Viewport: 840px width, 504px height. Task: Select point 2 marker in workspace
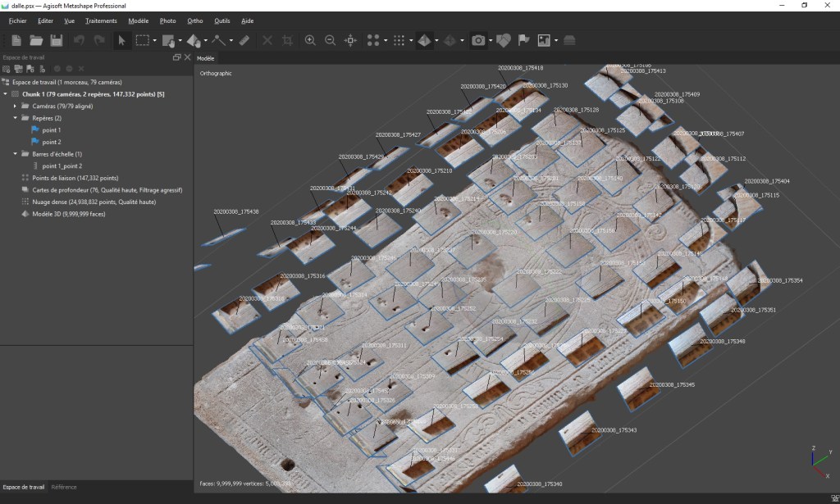(51, 142)
